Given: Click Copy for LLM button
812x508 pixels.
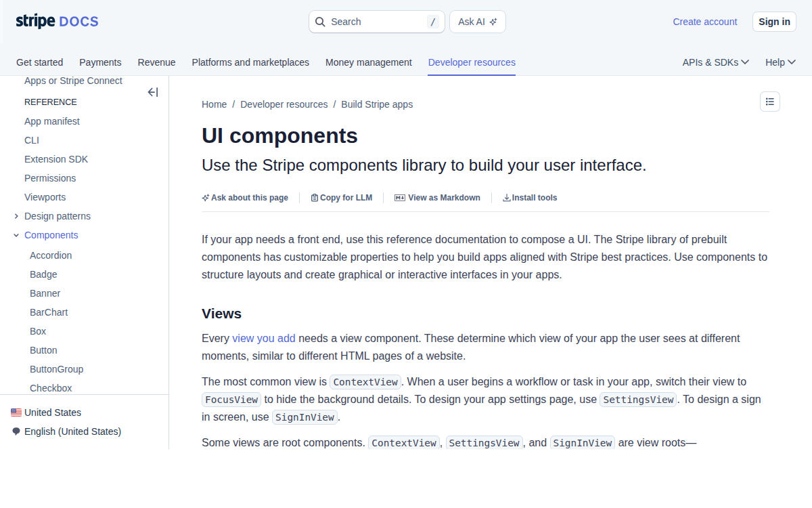Looking at the screenshot, I should [x=342, y=198].
